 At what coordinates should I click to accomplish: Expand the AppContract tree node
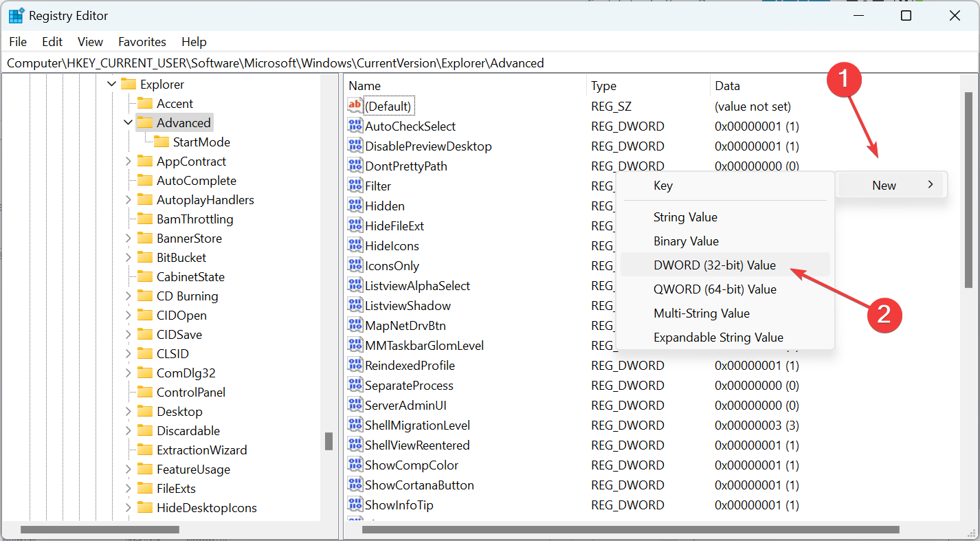coord(128,161)
